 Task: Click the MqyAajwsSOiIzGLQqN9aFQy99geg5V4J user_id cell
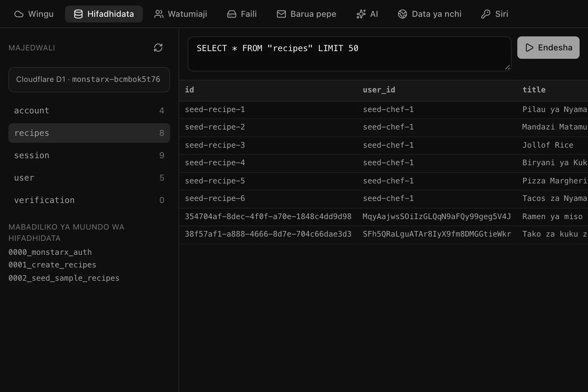click(x=437, y=217)
